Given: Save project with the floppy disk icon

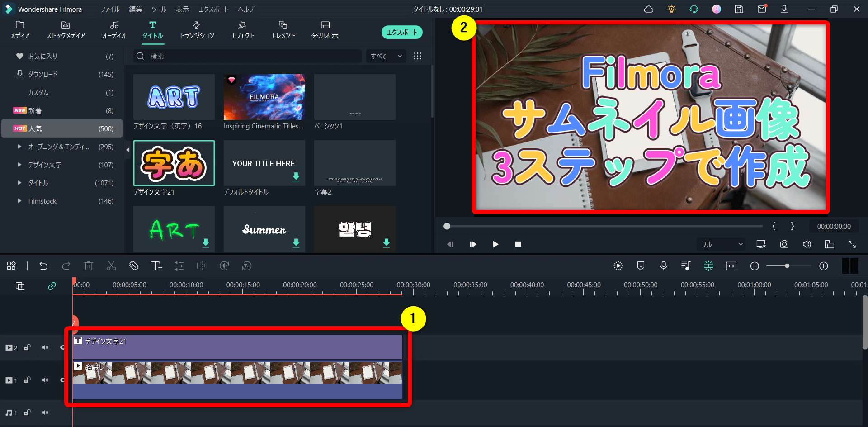Looking at the screenshot, I should tap(739, 9).
